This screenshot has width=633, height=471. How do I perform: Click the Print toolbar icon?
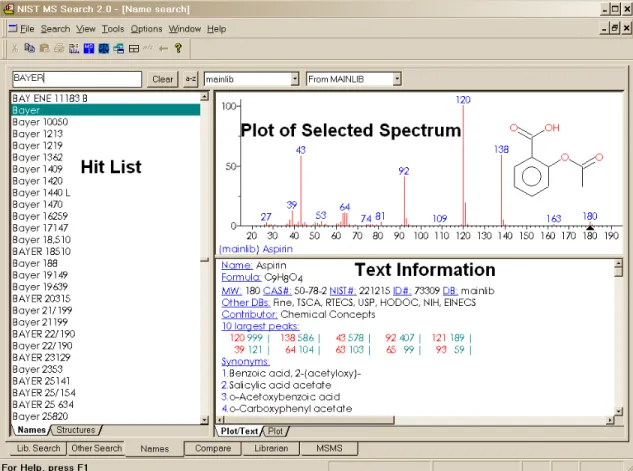click(x=59, y=48)
